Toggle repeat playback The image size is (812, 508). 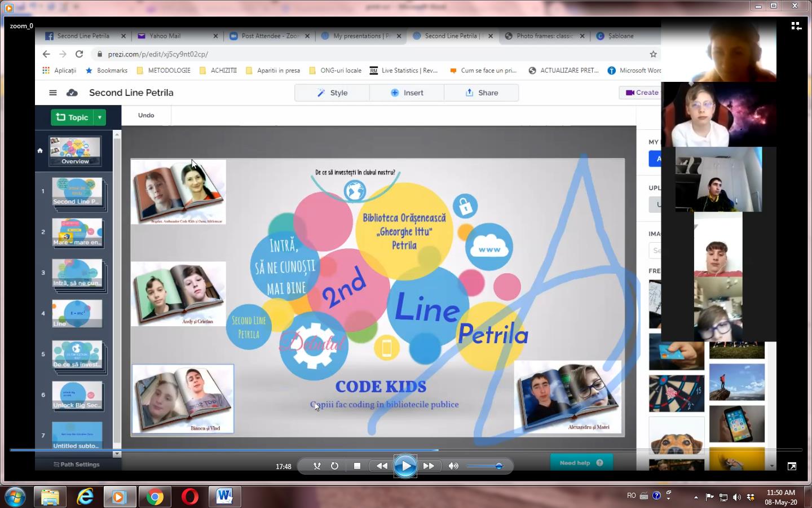pyautogui.click(x=334, y=466)
